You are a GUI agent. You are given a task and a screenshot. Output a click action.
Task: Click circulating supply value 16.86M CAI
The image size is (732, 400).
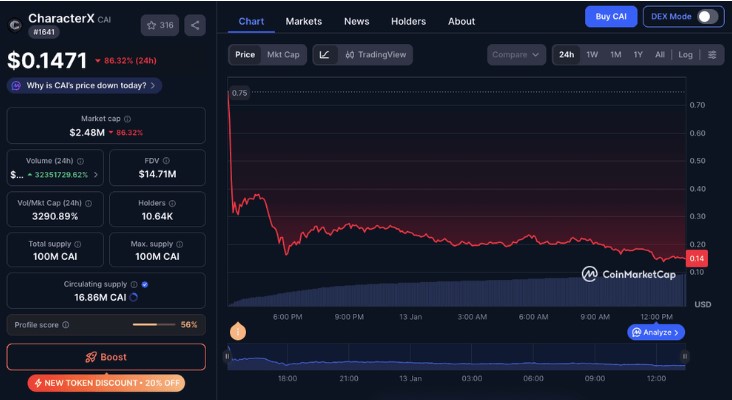point(100,297)
